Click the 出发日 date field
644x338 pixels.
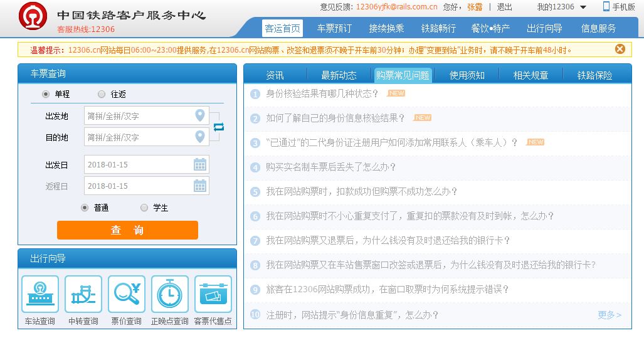click(x=147, y=165)
